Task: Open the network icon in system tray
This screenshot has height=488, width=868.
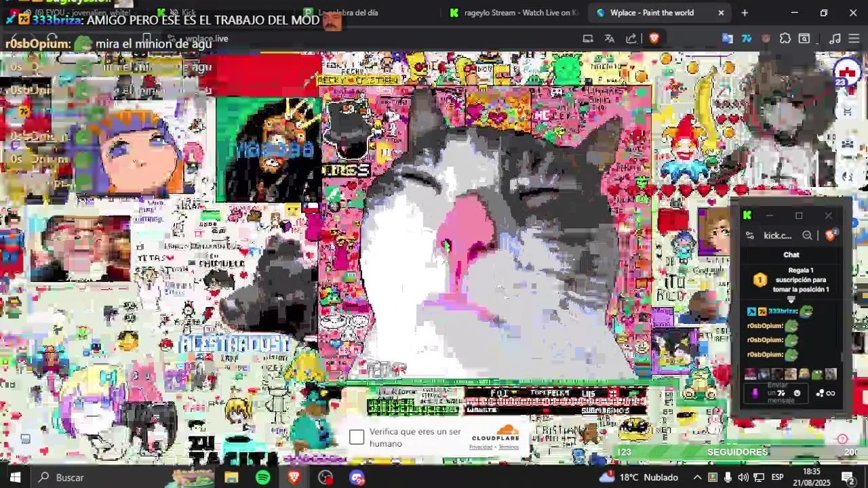Action: coord(759,477)
